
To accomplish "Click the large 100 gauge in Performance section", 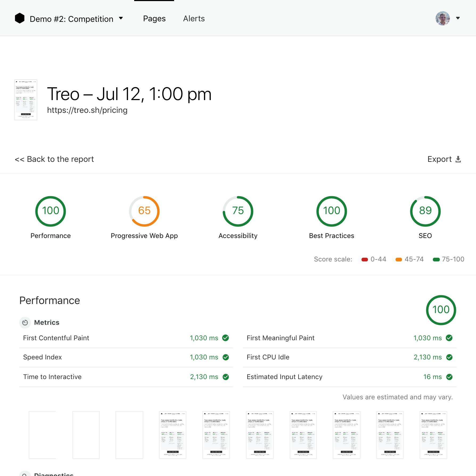I will [x=441, y=310].
